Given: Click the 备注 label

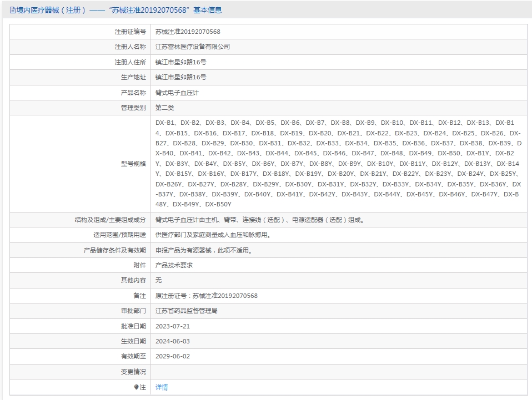Looking at the screenshot, I should (139, 296).
